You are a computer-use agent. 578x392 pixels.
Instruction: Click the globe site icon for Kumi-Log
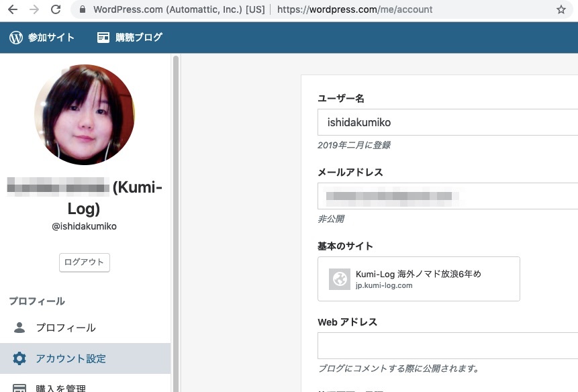pos(340,279)
